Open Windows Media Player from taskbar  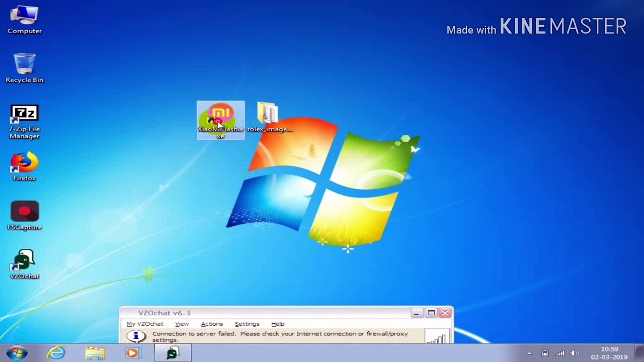[x=133, y=353]
